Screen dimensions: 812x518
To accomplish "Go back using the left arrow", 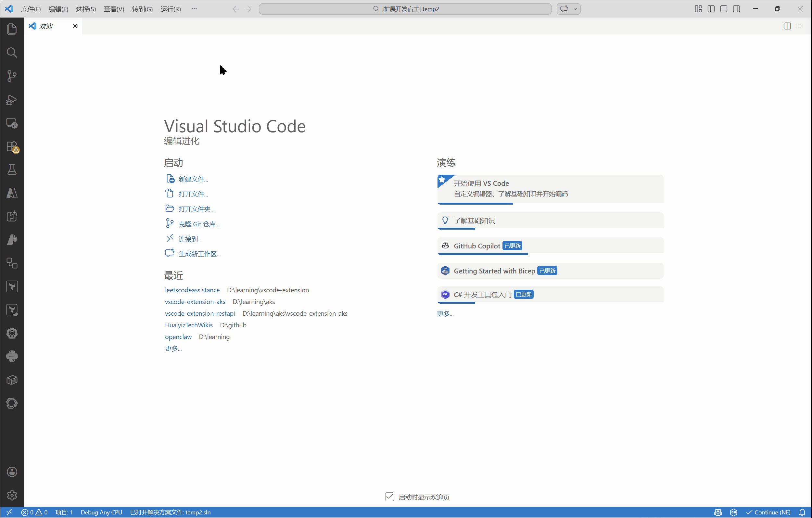I will coord(236,9).
